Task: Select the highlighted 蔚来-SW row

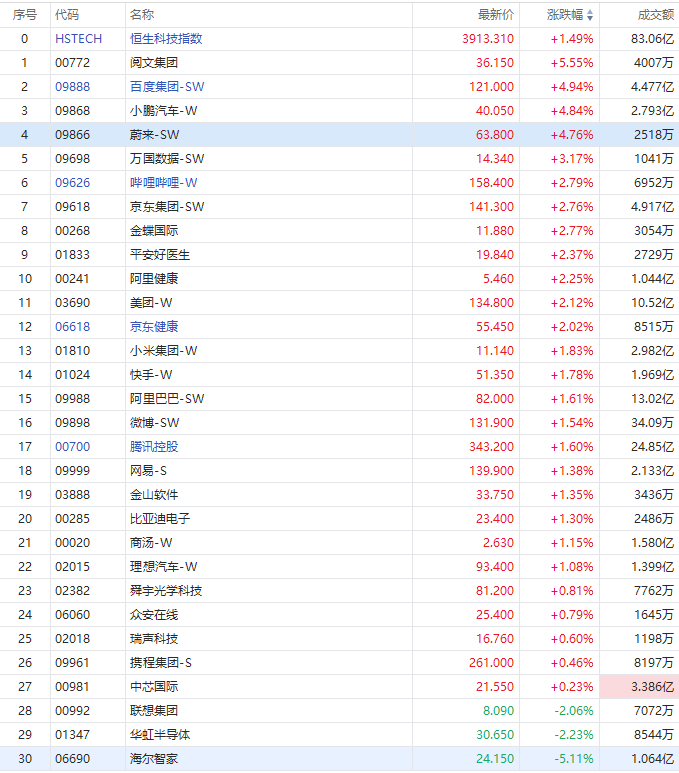Action: (x=339, y=135)
